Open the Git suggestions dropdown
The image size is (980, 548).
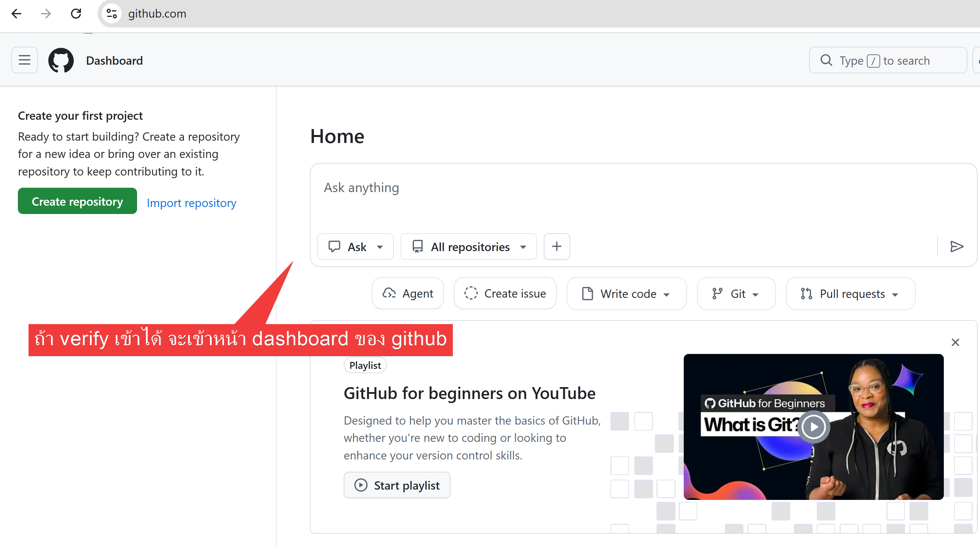point(736,294)
